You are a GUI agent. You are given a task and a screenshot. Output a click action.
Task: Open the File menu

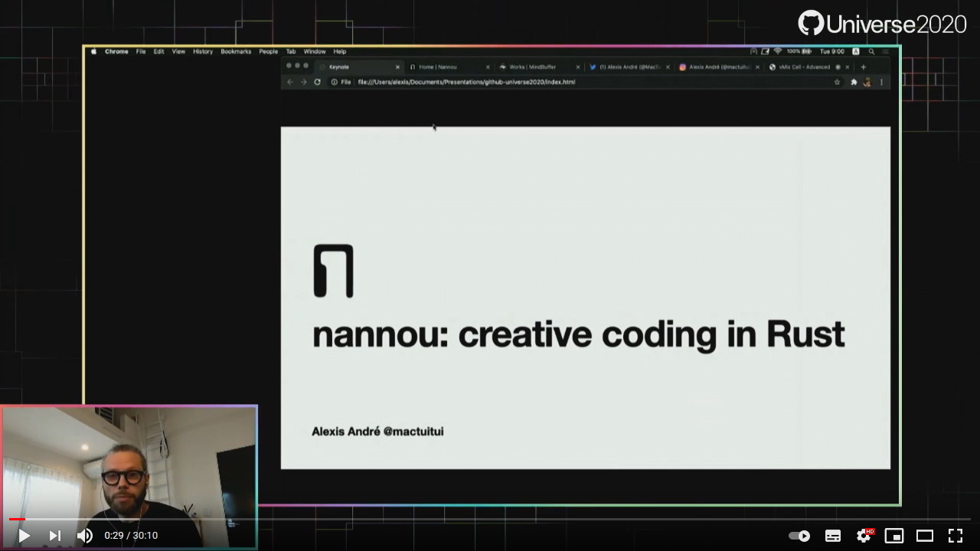(141, 51)
